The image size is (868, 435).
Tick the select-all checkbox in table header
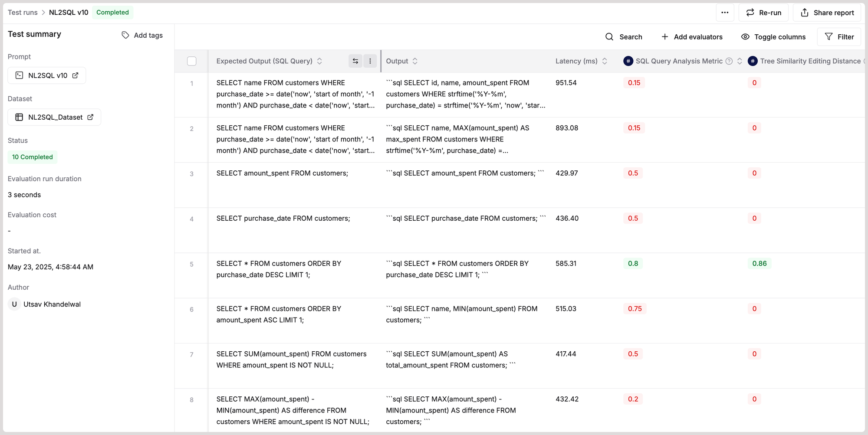click(x=191, y=61)
